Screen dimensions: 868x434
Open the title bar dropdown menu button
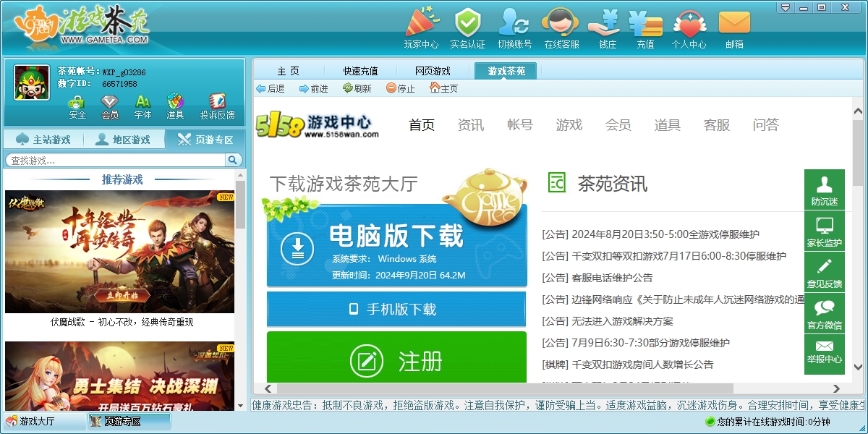pyautogui.click(x=786, y=7)
